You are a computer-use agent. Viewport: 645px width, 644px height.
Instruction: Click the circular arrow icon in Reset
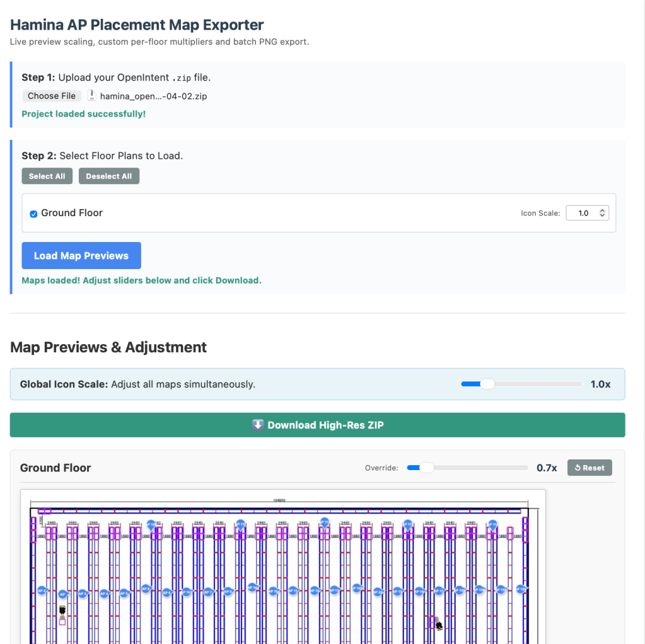tap(578, 468)
